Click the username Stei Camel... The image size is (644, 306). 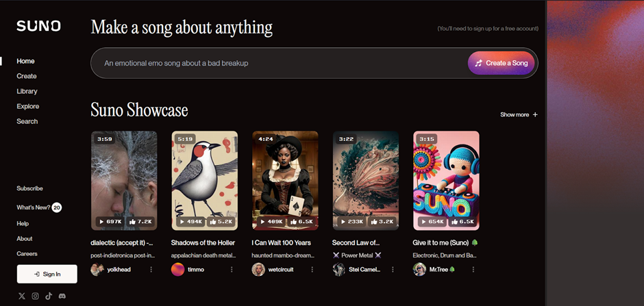pos(364,270)
